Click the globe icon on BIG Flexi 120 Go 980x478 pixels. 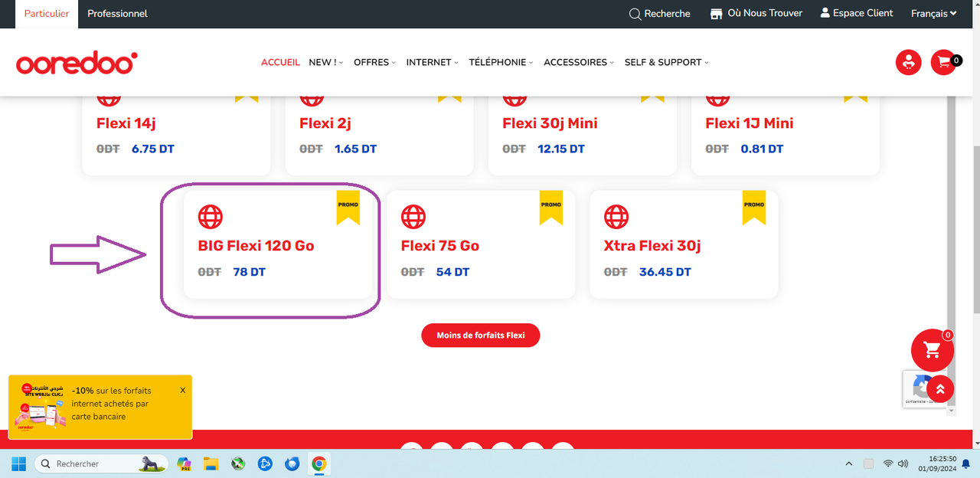pos(211,217)
